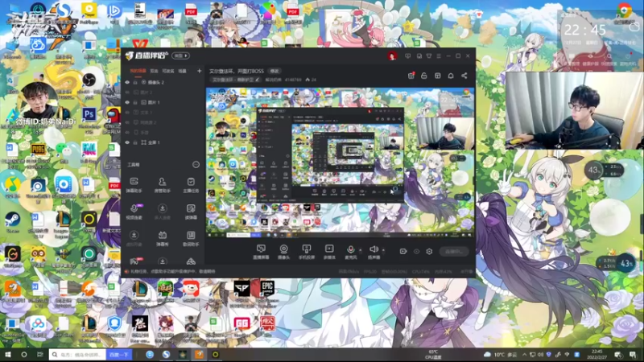Image resolution: width=644 pixels, height=362 pixels.
Task: Open the layout grid icon in header
Action: click(x=437, y=76)
